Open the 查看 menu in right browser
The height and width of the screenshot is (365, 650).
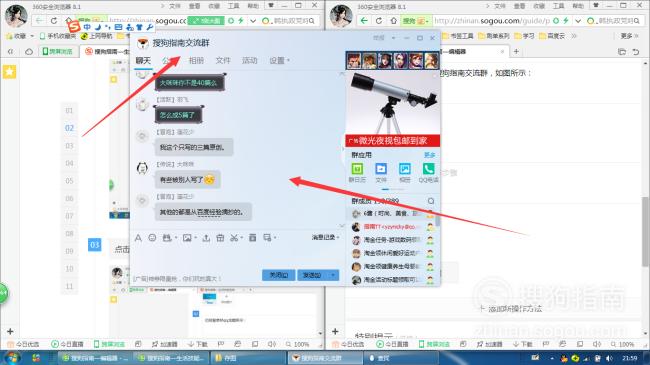pos(519,6)
